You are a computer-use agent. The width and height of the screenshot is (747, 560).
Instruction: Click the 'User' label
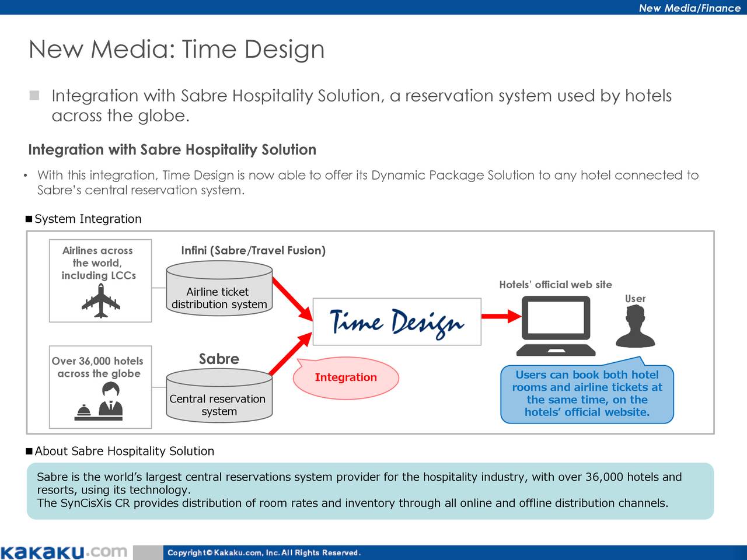coord(636,299)
